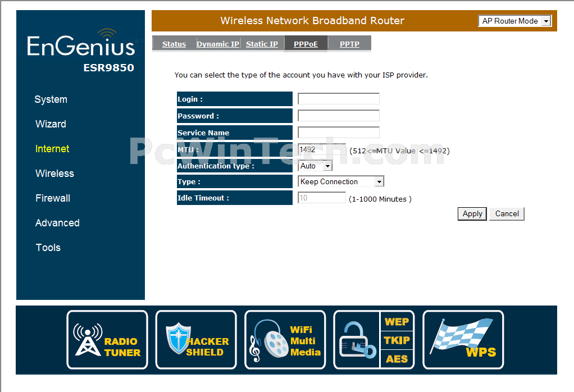Click the WEP TKIP AES security icon
Viewport: 574px width, 392px height.
pyautogui.click(x=374, y=340)
